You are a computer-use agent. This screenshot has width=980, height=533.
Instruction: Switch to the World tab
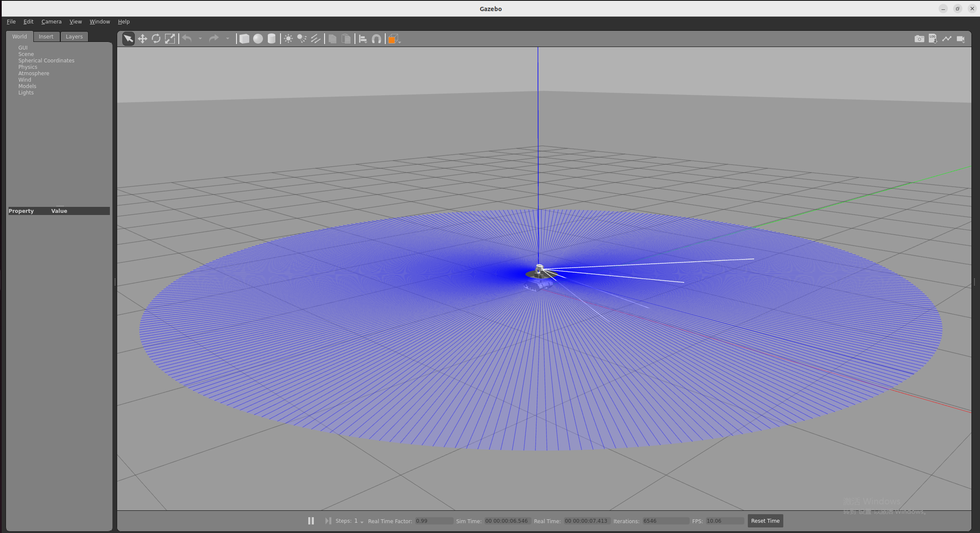pos(19,36)
